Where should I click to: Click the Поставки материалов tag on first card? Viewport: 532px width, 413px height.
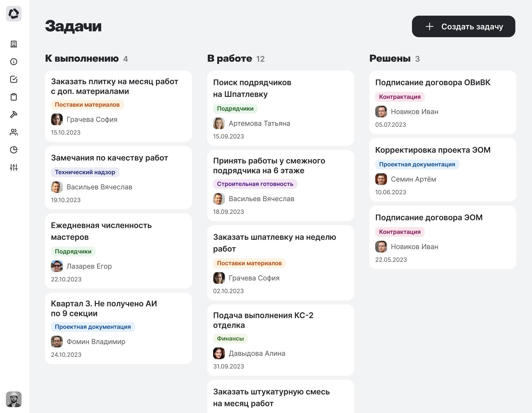click(x=87, y=105)
